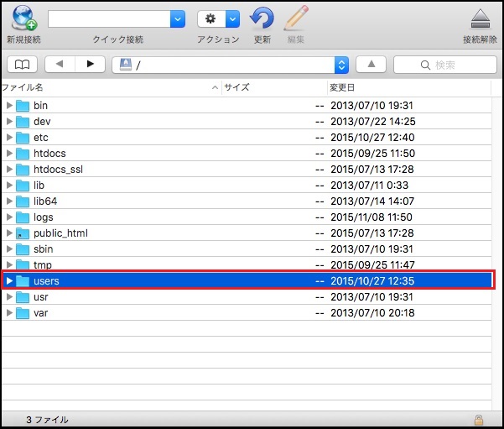The image size is (504, 429).
Task: Expand the etc folder triangle
Action: point(9,138)
